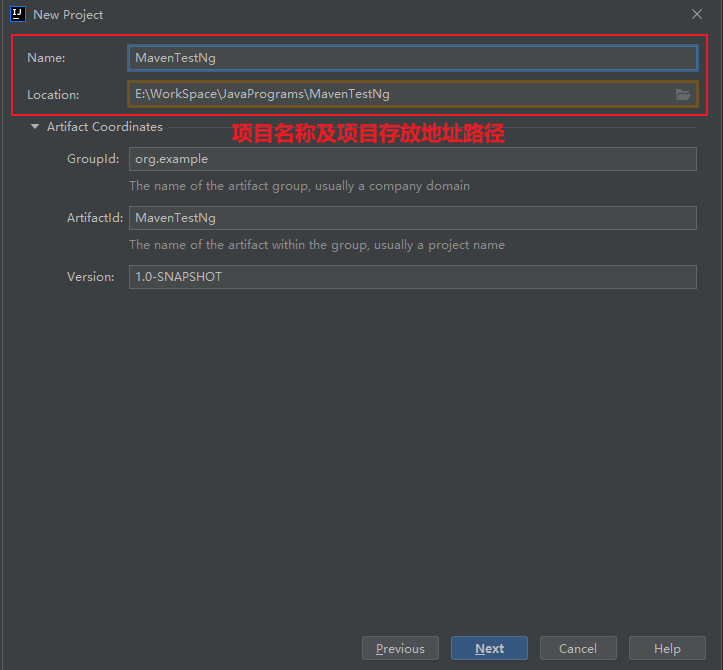Cancel the new project wizard
The image size is (723, 670).
click(x=578, y=648)
